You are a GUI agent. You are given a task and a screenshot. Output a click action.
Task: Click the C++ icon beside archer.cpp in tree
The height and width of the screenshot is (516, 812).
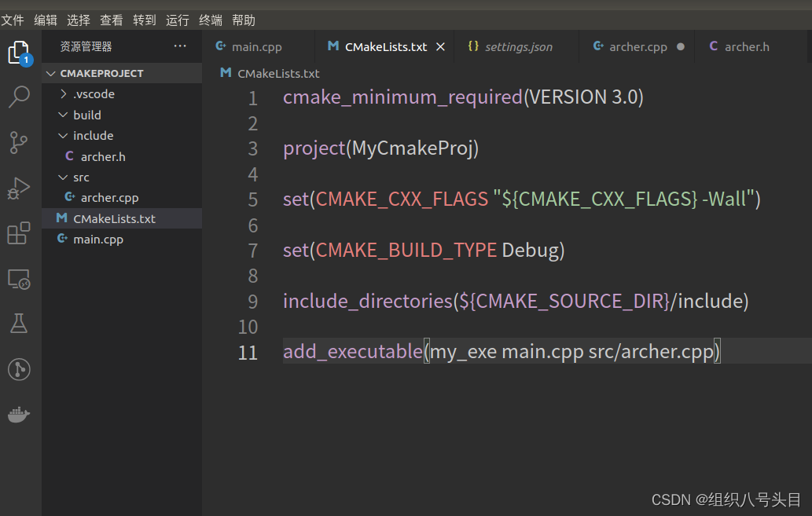69,197
